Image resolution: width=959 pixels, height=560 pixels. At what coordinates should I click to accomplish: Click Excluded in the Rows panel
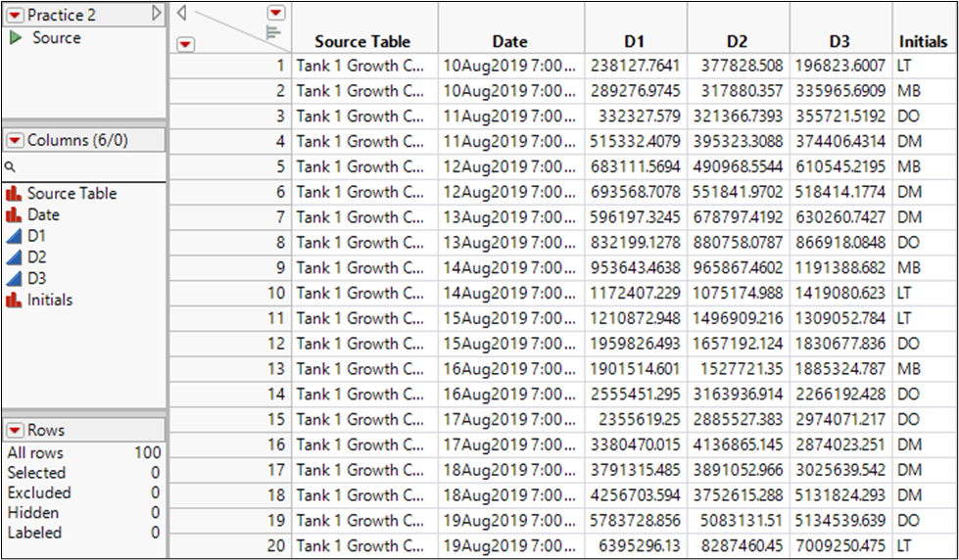tap(39, 492)
